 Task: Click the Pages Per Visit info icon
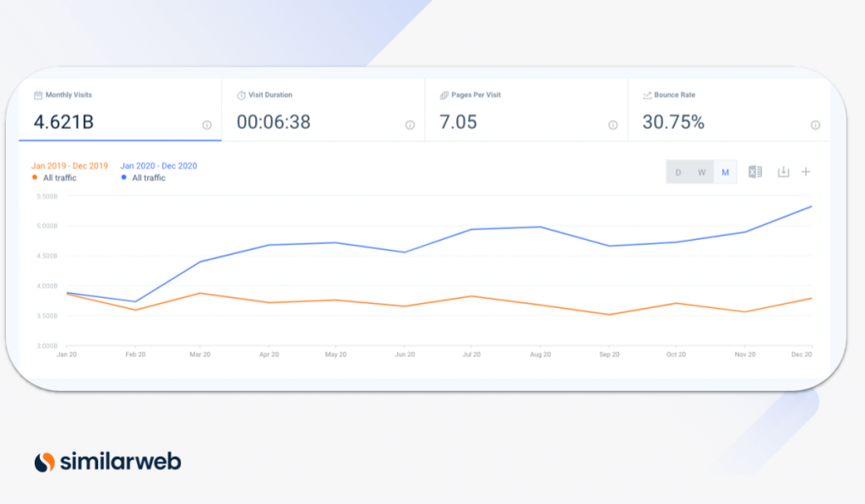coord(612,124)
